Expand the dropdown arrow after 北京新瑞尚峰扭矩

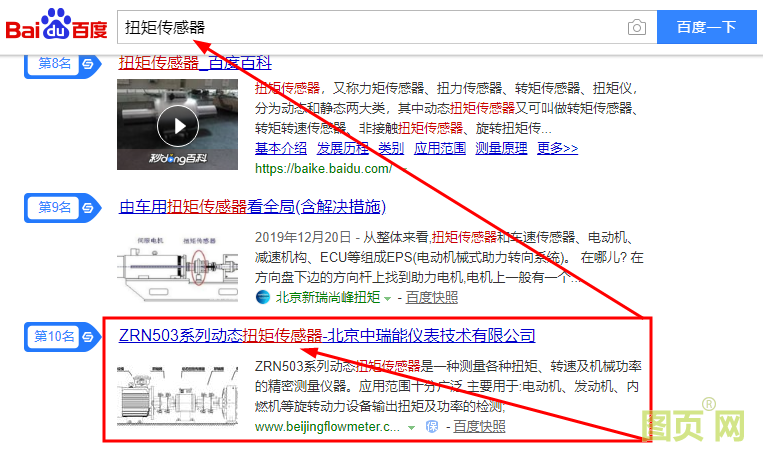pos(388,298)
